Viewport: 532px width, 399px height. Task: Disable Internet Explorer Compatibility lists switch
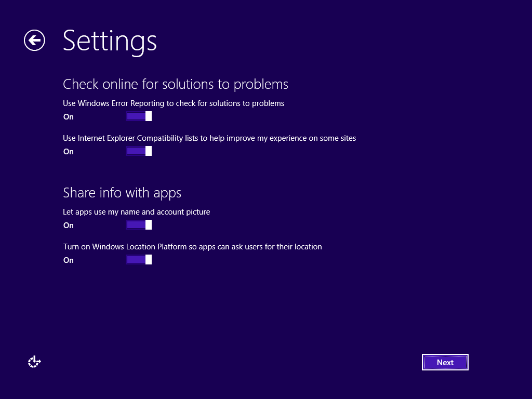pos(138,151)
